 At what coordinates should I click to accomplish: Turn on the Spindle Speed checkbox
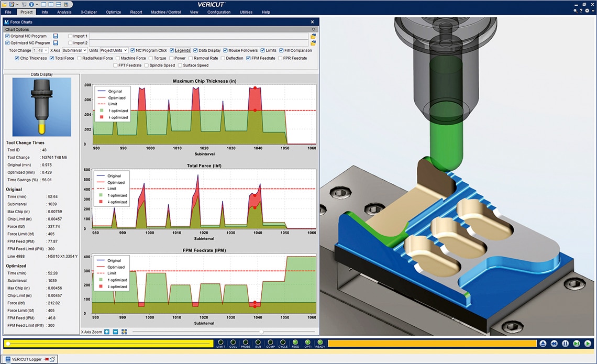click(x=146, y=65)
